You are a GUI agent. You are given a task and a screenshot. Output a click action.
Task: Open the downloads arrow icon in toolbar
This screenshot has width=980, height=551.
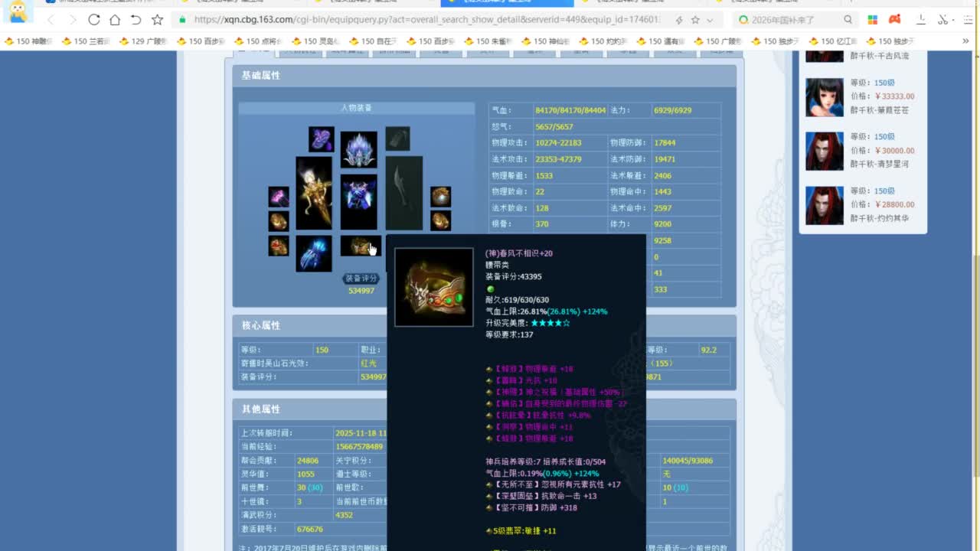click(x=922, y=20)
